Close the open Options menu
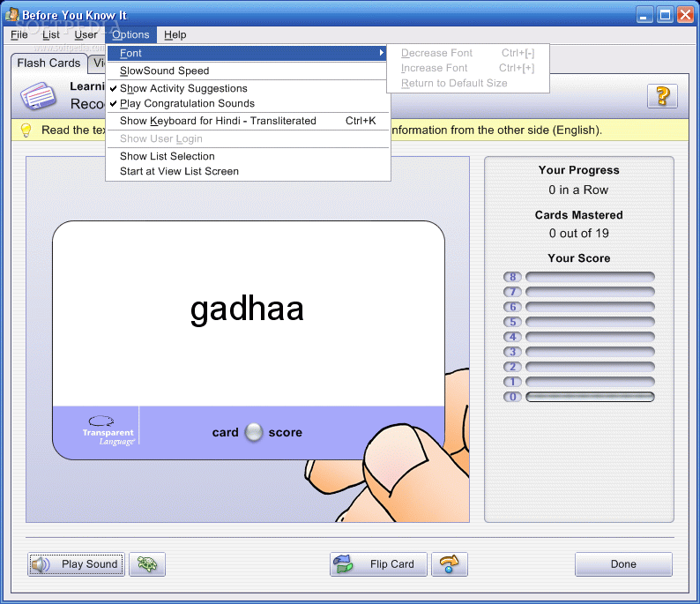 130,34
